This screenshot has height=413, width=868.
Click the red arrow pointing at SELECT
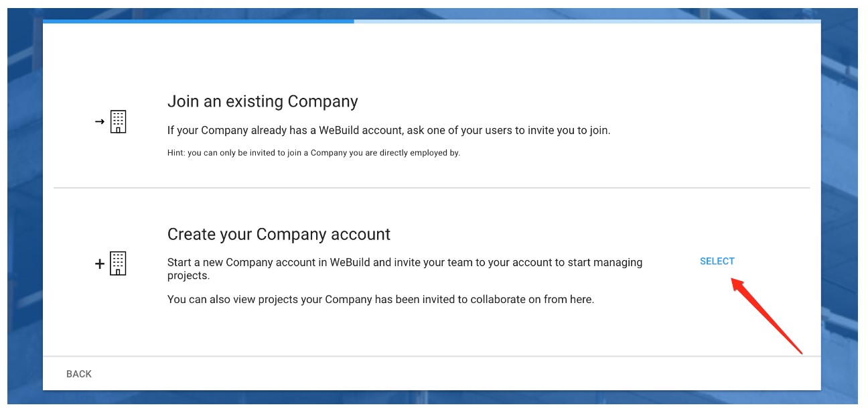[766, 315]
